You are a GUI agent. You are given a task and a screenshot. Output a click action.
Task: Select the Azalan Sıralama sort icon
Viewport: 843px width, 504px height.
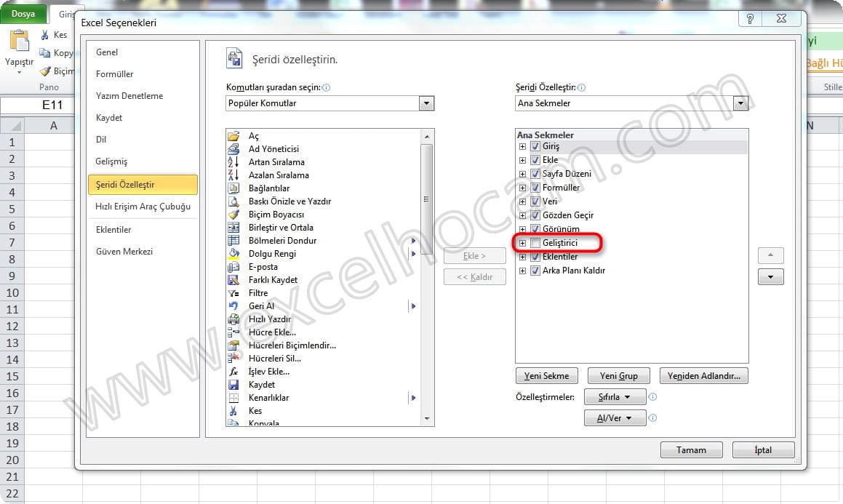tap(233, 175)
